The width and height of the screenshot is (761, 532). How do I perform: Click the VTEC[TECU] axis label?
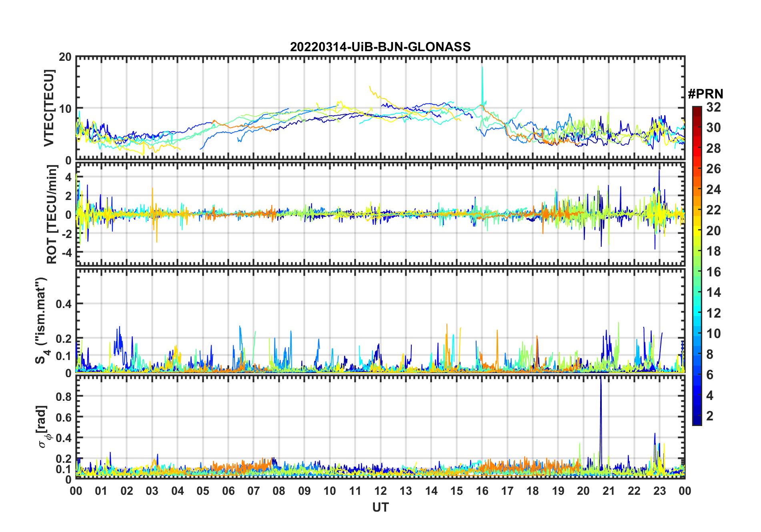click(x=49, y=108)
